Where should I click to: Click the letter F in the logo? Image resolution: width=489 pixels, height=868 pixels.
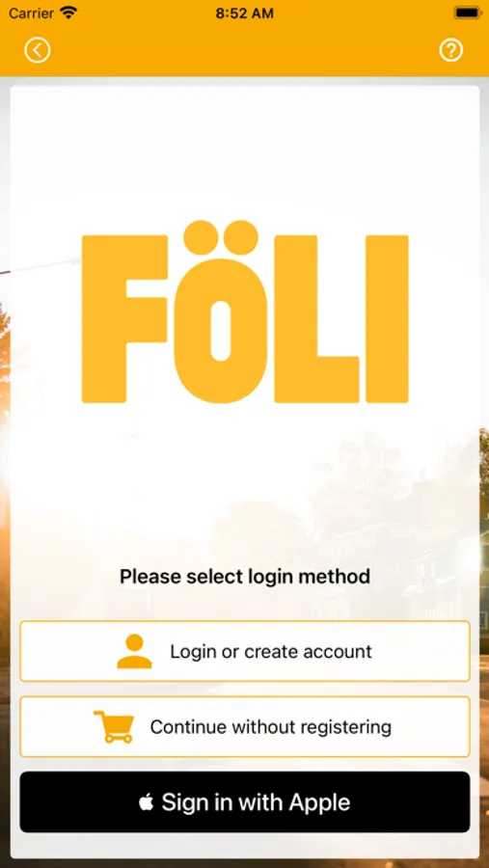[x=124, y=319]
